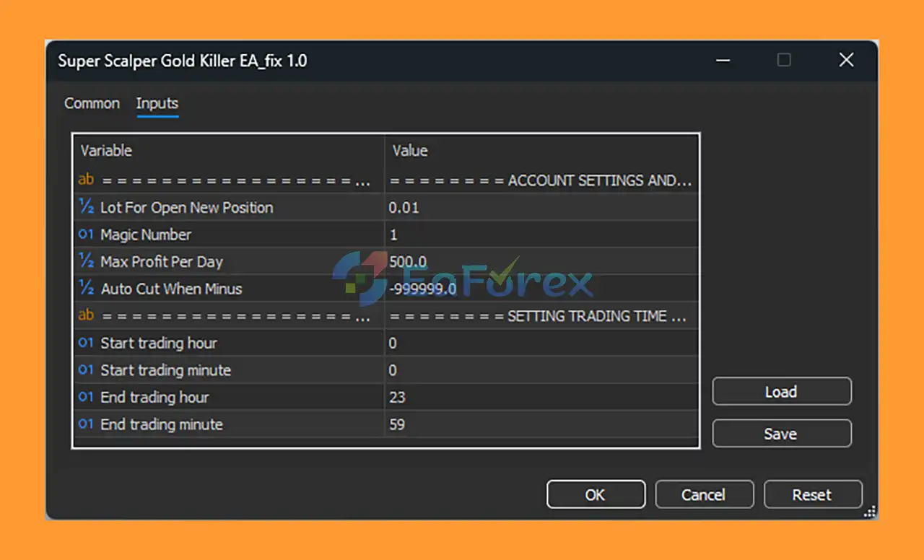Screen dimensions: 924x560
Task: Select the Max Profit value 500.0
Action: [408, 261]
